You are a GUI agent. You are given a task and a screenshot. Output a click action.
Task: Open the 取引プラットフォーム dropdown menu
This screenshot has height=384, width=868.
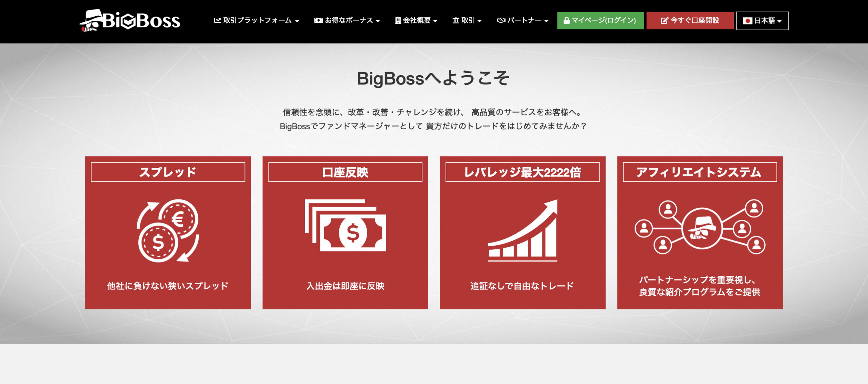click(x=256, y=20)
